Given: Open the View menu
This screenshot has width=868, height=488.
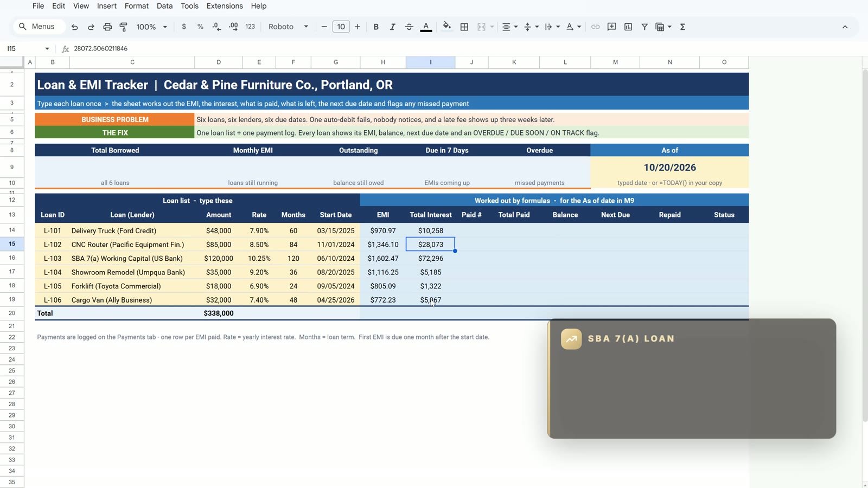Looking at the screenshot, I should 81,6.
